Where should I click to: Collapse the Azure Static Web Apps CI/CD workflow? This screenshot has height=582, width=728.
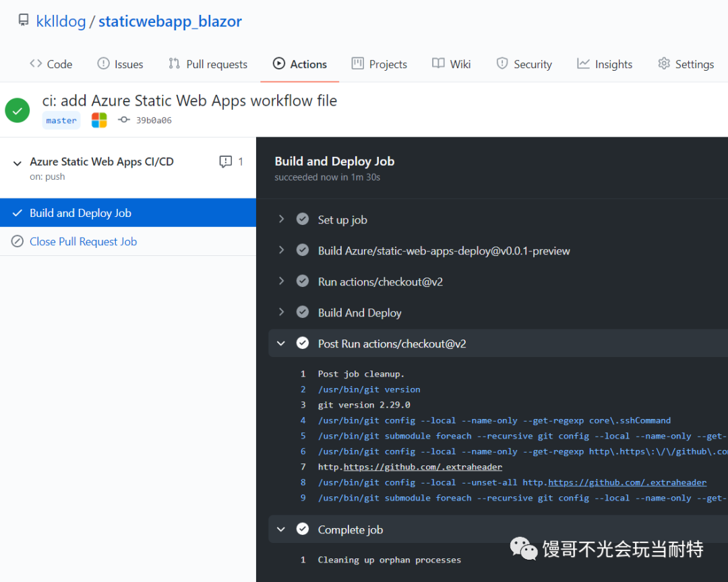(17, 164)
